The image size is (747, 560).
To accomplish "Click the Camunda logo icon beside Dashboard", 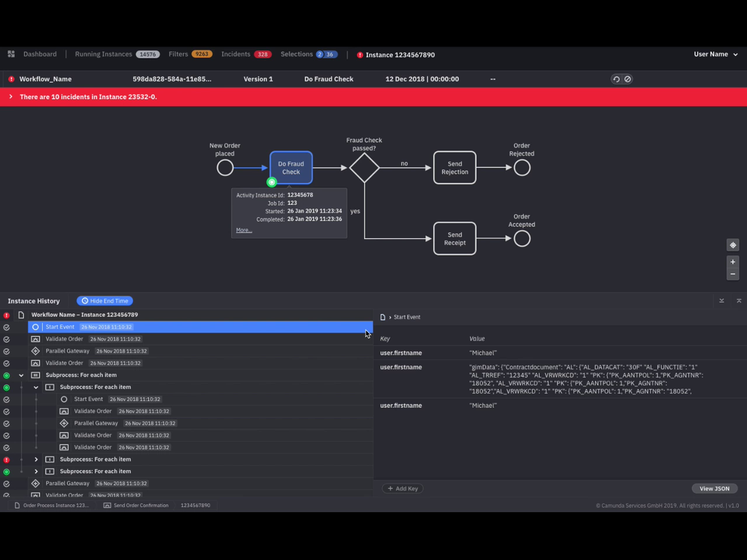I will coord(11,54).
